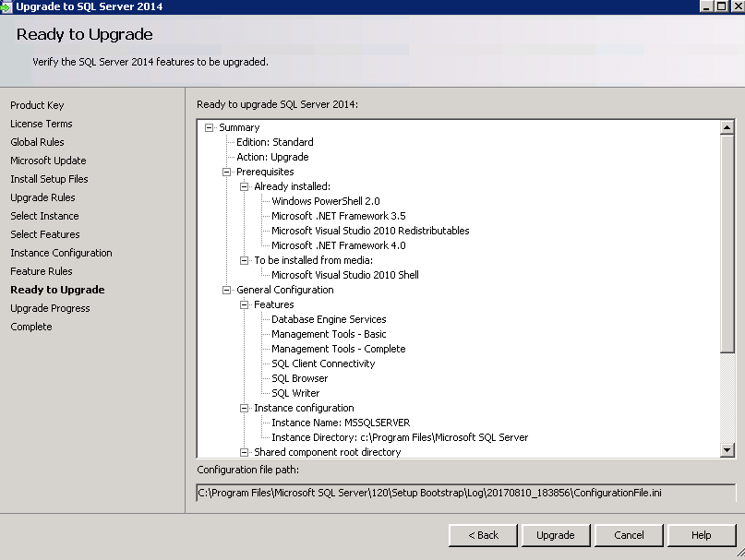
Task: Select SQL Writer feature
Action: (295, 393)
